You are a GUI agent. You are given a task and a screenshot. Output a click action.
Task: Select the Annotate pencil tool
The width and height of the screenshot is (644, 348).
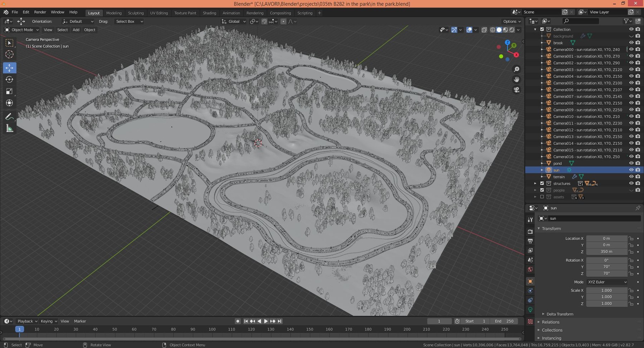click(10, 117)
